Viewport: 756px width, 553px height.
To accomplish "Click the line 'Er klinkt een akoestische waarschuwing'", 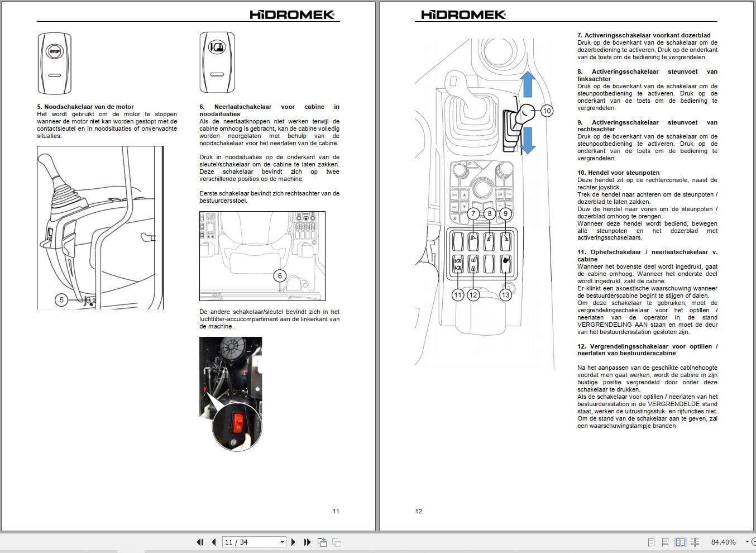I will pyautogui.click(x=647, y=288).
